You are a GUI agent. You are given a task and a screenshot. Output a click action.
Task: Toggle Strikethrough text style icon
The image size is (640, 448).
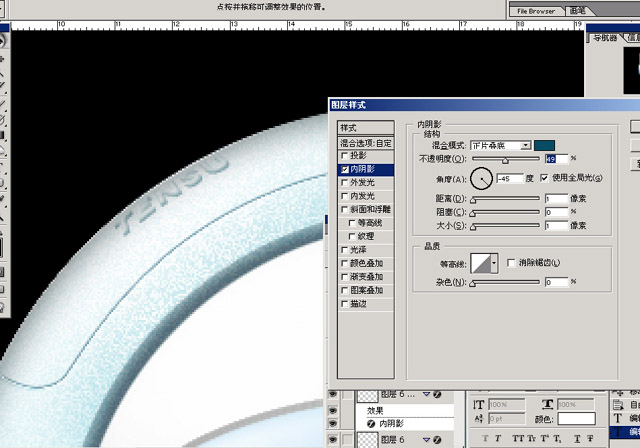(590, 439)
